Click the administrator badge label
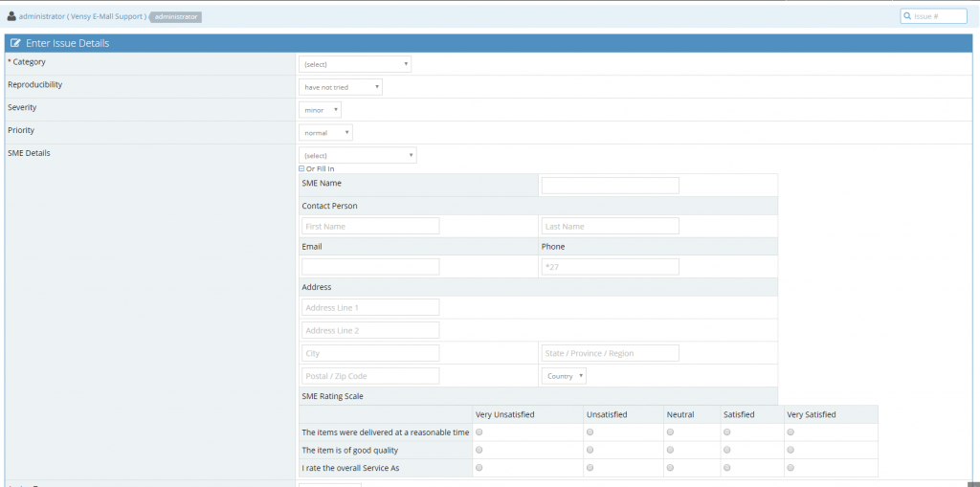Image resolution: width=980 pixels, height=487 pixels. tap(175, 17)
